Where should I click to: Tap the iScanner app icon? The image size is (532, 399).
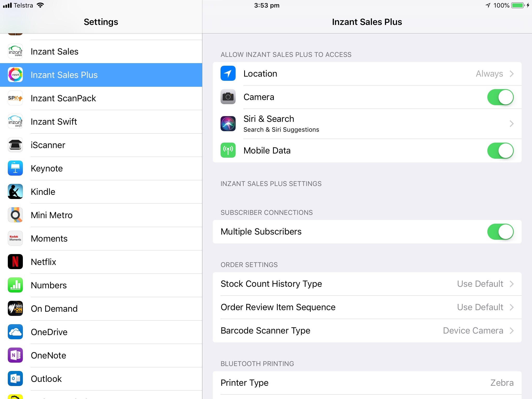pos(15,145)
